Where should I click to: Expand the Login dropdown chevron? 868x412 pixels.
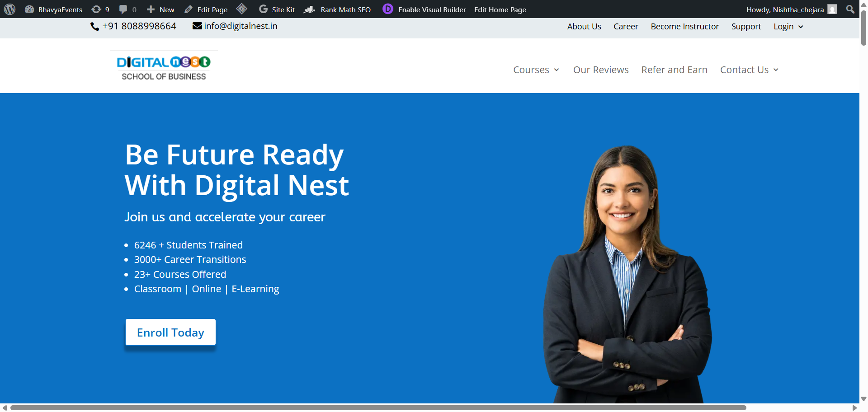(801, 27)
